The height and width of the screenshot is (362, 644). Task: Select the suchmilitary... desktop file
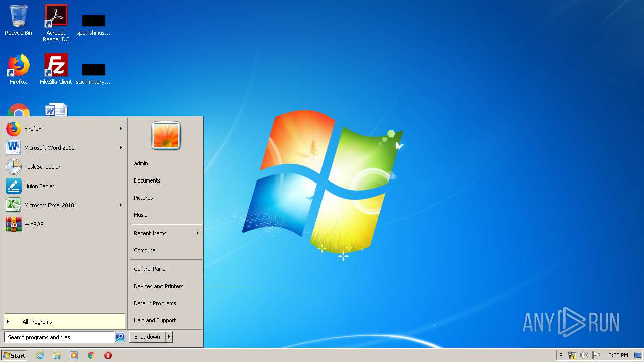click(93, 74)
